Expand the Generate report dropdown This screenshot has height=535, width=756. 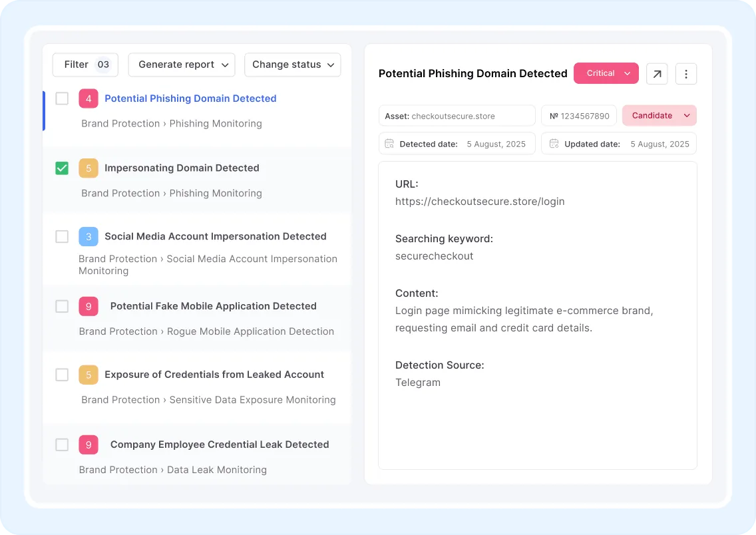pyautogui.click(x=182, y=65)
